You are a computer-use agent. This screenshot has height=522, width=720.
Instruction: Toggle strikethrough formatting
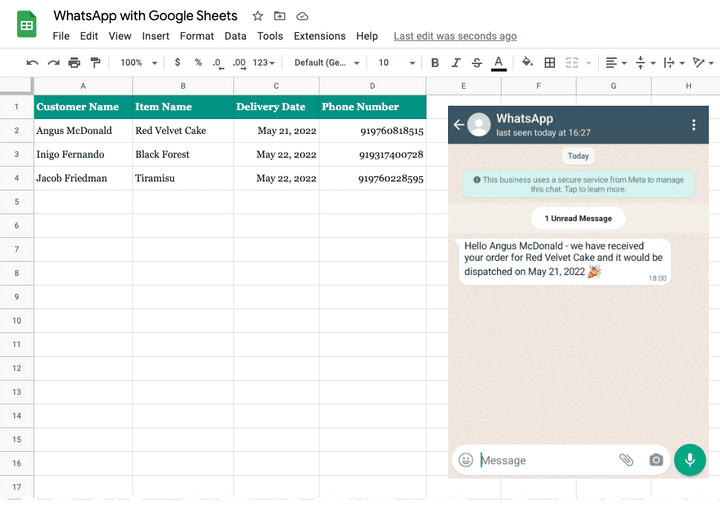click(477, 62)
